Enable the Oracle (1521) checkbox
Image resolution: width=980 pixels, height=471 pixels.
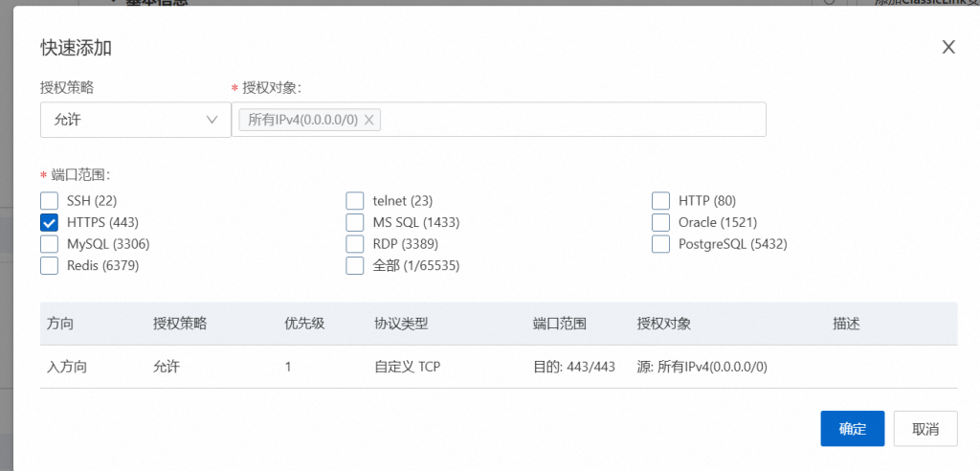(660, 222)
